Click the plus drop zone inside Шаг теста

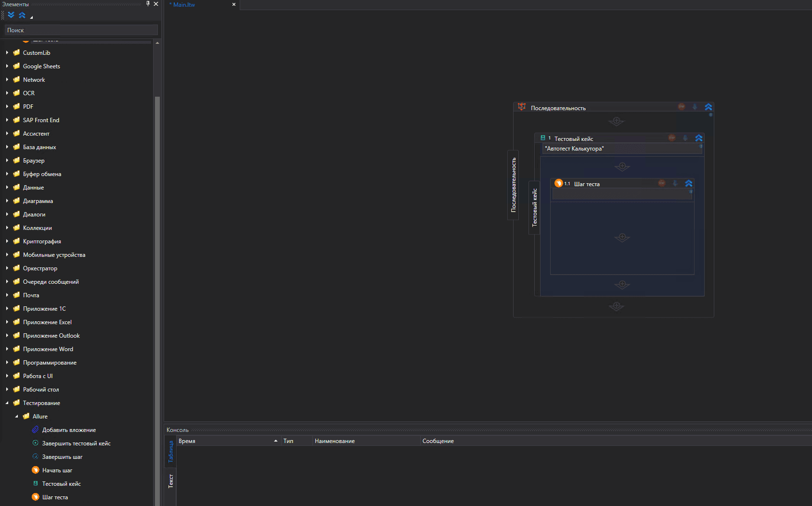[x=622, y=238]
